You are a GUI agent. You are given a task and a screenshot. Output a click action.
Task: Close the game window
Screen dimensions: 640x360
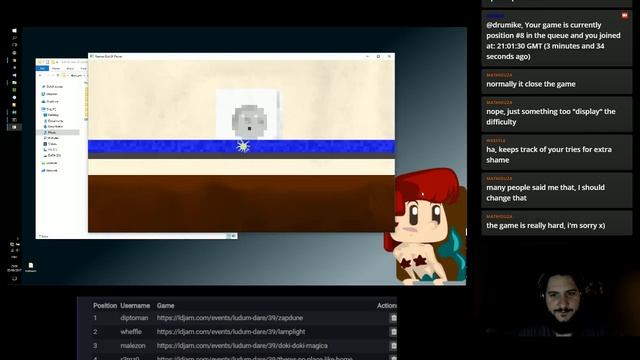[x=389, y=56]
